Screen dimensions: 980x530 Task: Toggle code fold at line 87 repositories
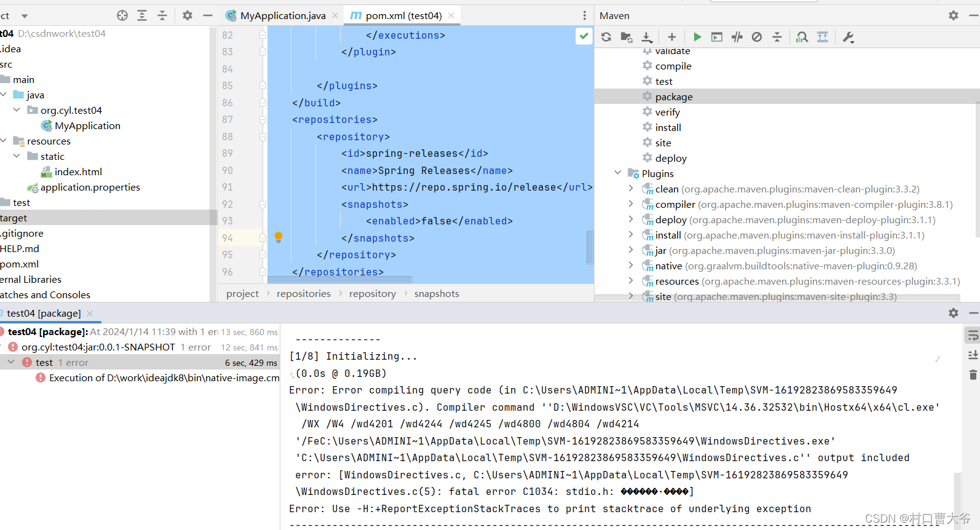point(263,119)
